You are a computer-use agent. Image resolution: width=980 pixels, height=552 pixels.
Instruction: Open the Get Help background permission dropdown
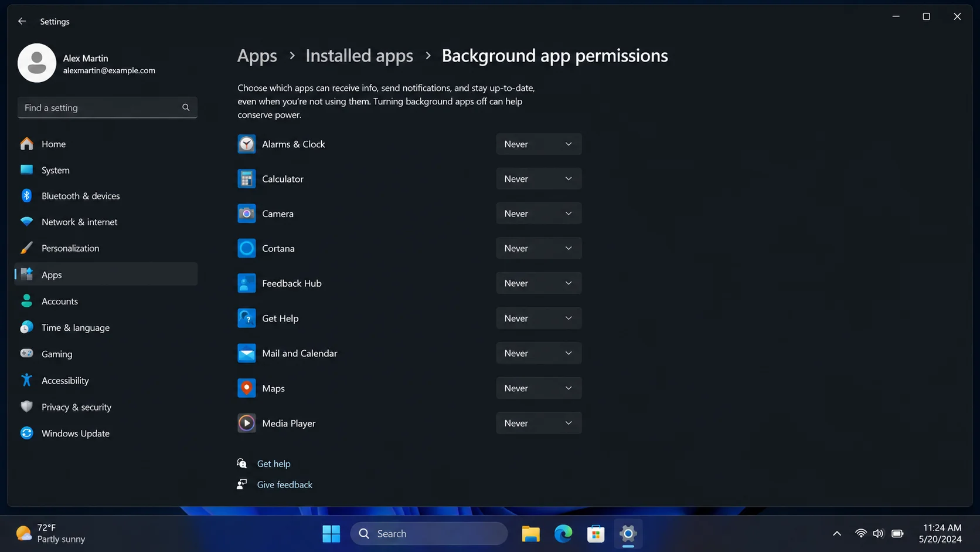(x=539, y=318)
